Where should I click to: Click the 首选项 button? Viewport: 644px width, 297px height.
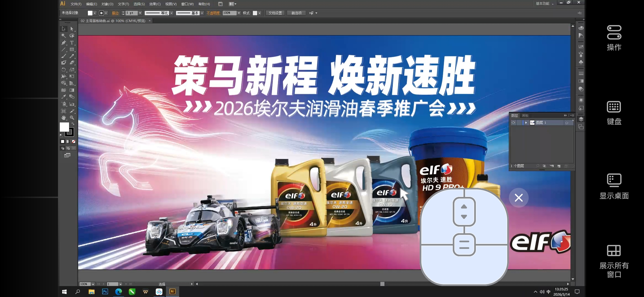point(296,13)
